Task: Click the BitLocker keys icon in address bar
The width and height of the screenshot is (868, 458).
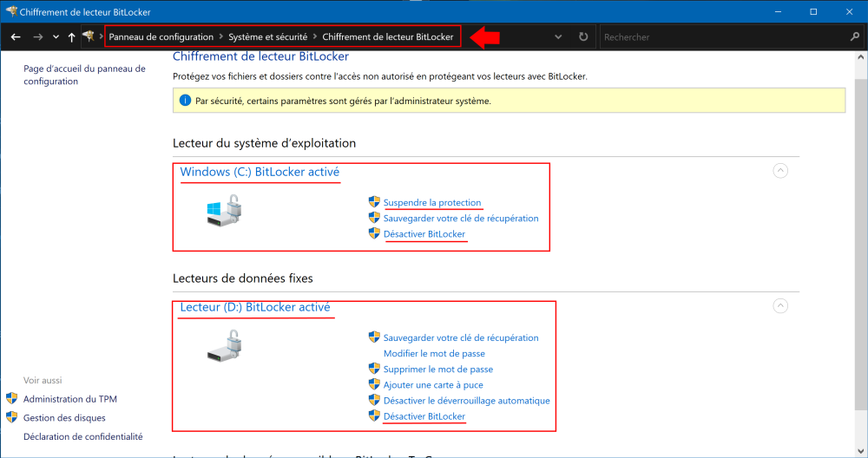Action: click(x=89, y=36)
